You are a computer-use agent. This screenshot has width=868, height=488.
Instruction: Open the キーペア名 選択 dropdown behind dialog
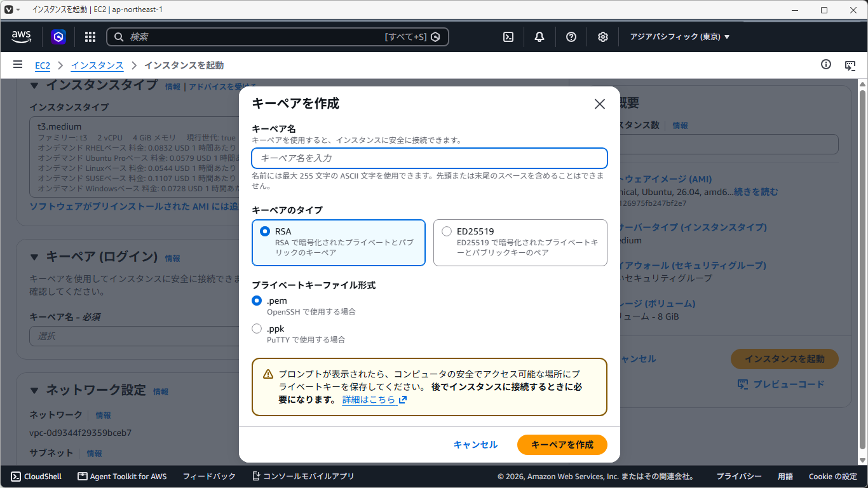[x=133, y=335]
